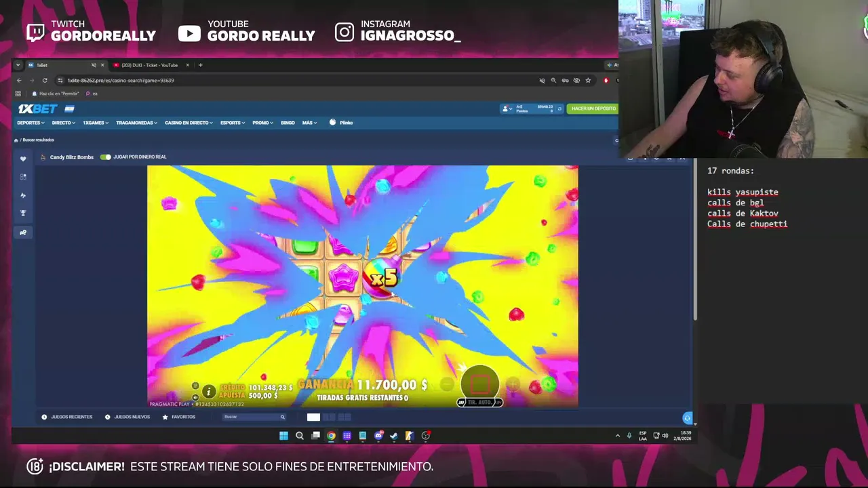Open the blue support chat bubble

point(687,418)
